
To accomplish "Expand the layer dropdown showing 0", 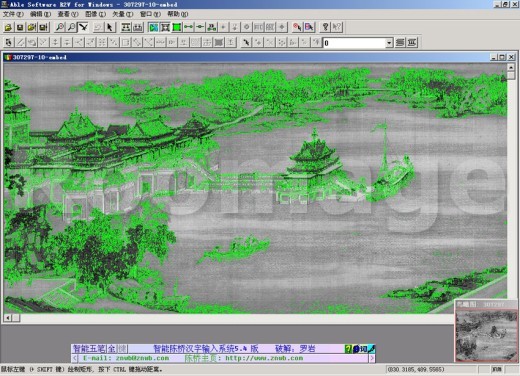I will point(389,43).
